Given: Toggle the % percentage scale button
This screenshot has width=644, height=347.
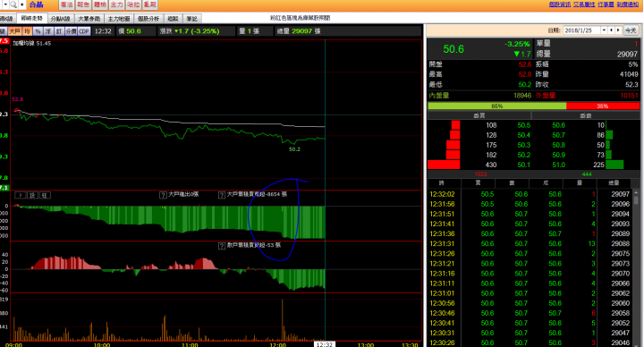Looking at the screenshot, I should (x=38, y=31).
